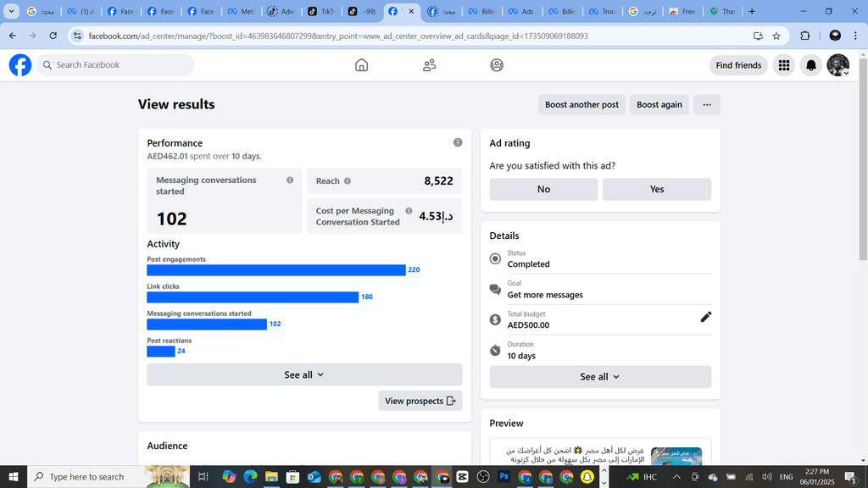Switch to the TikTok tab
868x488 pixels.
tap(321, 11)
